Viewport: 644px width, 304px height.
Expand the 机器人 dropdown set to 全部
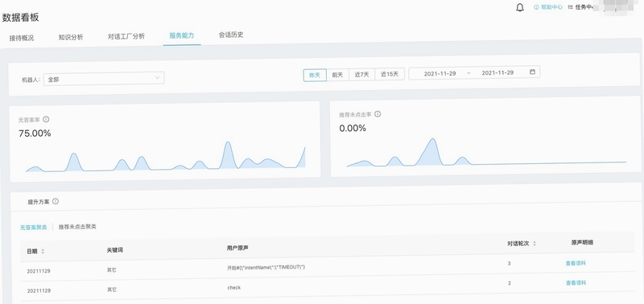click(104, 79)
